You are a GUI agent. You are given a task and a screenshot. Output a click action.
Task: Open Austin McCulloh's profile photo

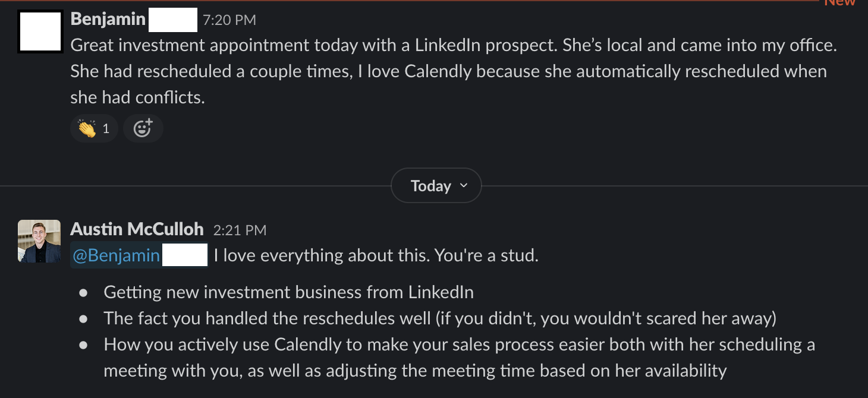click(x=39, y=241)
